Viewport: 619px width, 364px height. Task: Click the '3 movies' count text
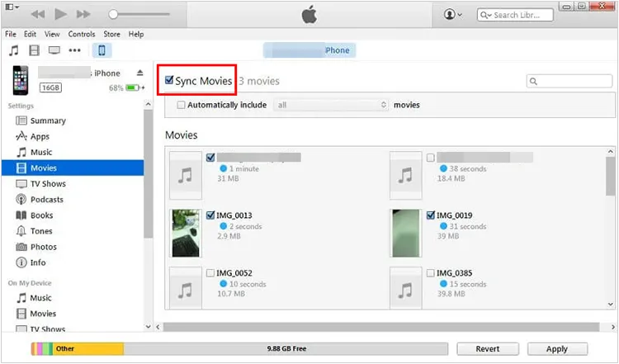[x=259, y=81]
